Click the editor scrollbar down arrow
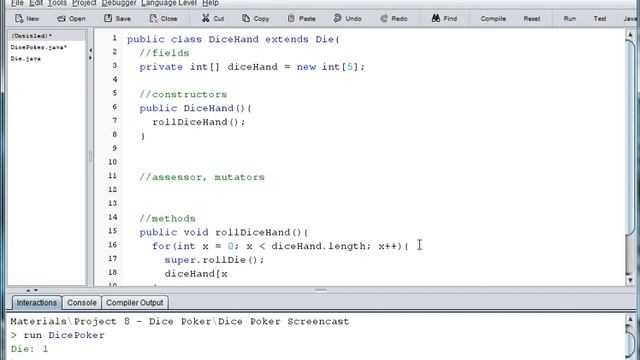This screenshot has height=360, width=640. (x=630, y=280)
